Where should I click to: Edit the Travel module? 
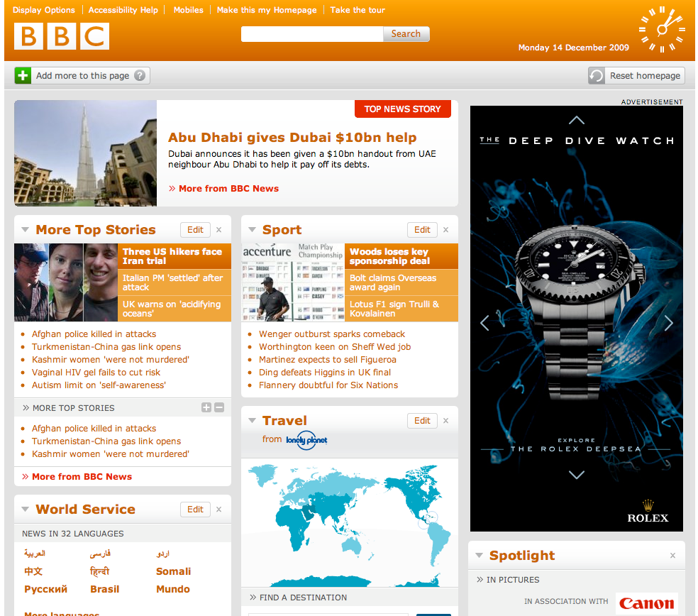click(x=422, y=420)
